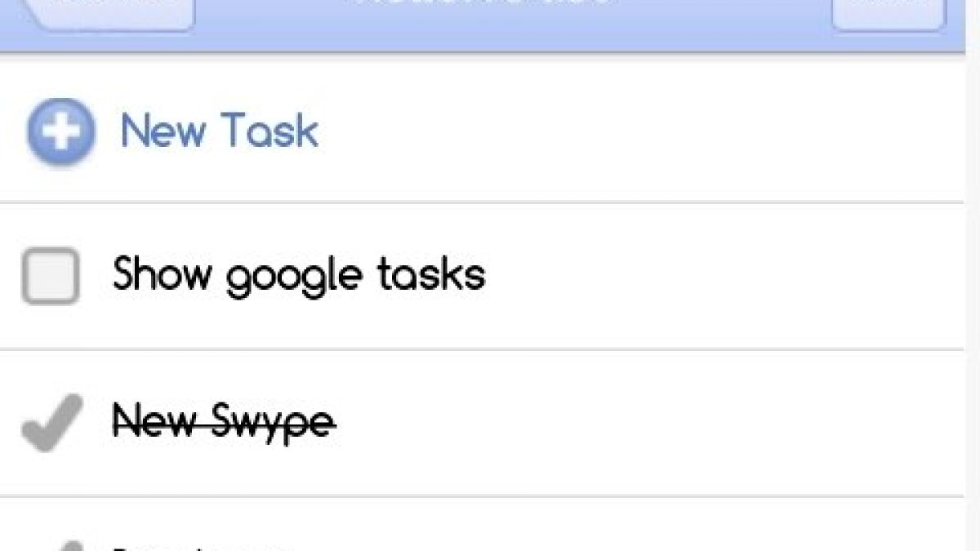Click the partially visible checkmark in the bottom row
The height and width of the screenshot is (551, 980).
click(x=72, y=545)
